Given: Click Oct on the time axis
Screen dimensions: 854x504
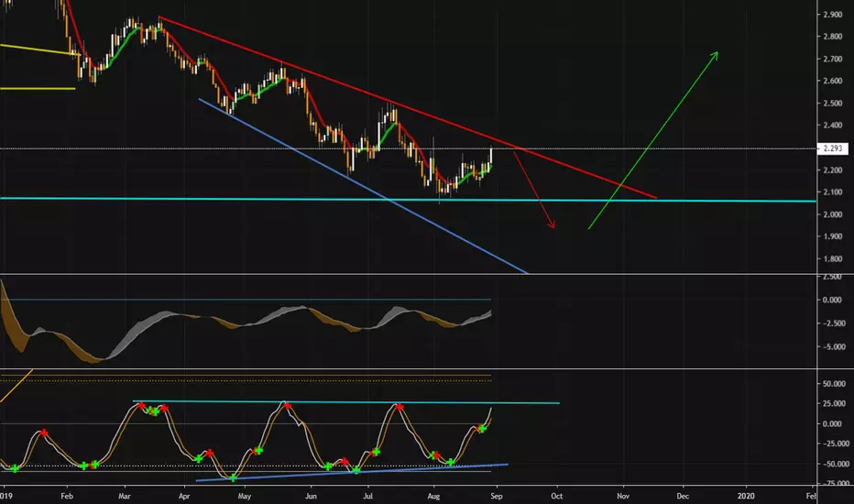Looking at the screenshot, I should coord(556,496).
